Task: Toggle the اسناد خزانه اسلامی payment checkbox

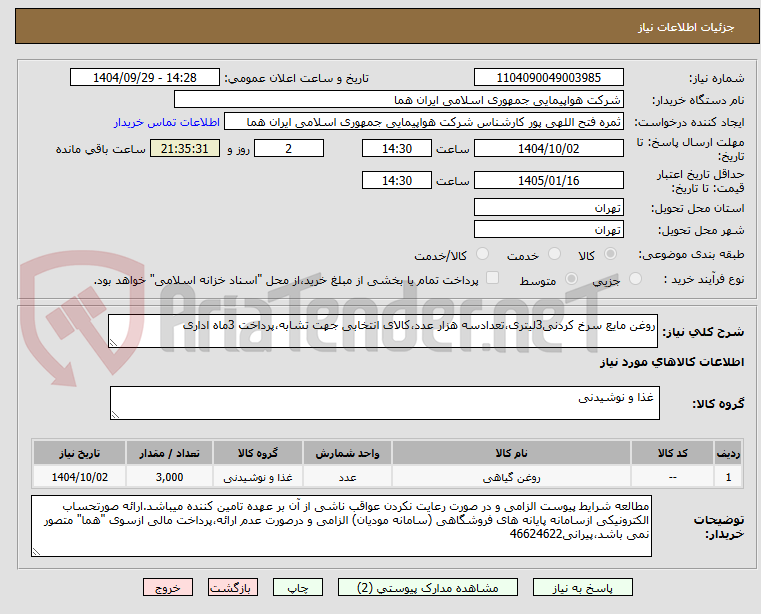Action: 492,278
